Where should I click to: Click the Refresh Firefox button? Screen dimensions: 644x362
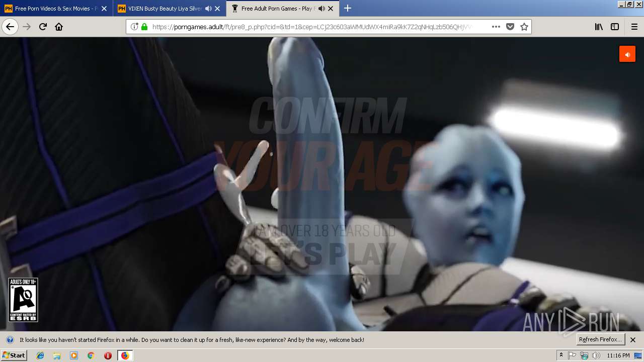[600, 339]
